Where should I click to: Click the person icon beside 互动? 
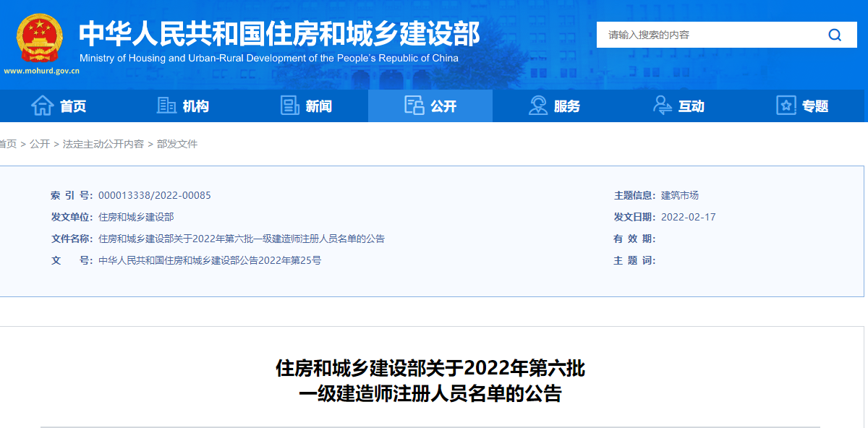pyautogui.click(x=662, y=106)
